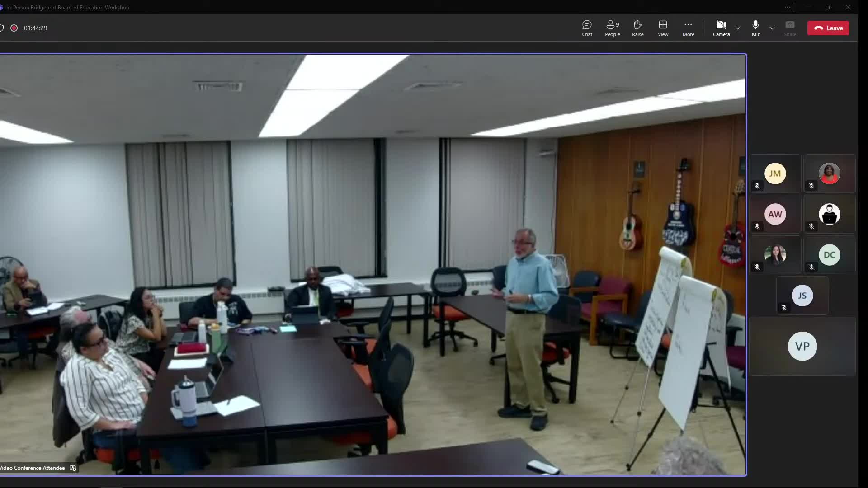Viewport: 868px width, 488px height.
Task: Click the Video Conference Attendee pin icon
Action: [73, 468]
